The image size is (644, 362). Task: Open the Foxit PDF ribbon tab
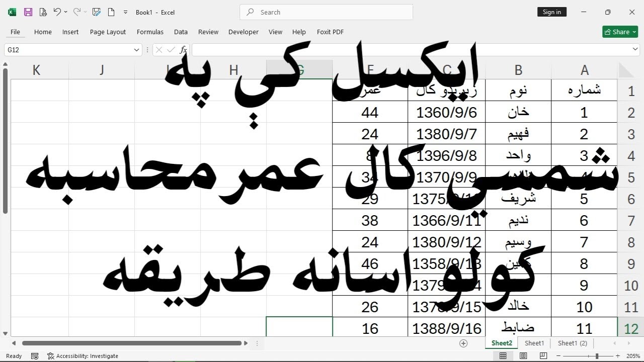pyautogui.click(x=330, y=32)
